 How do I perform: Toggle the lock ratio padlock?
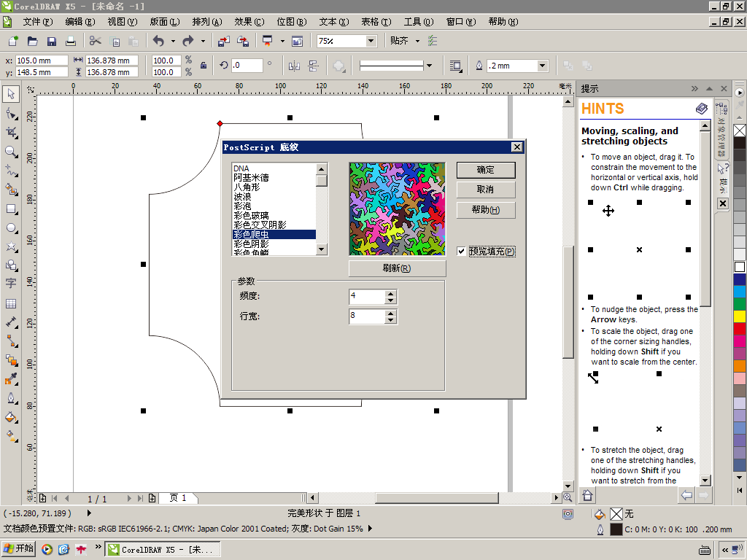coord(204,66)
